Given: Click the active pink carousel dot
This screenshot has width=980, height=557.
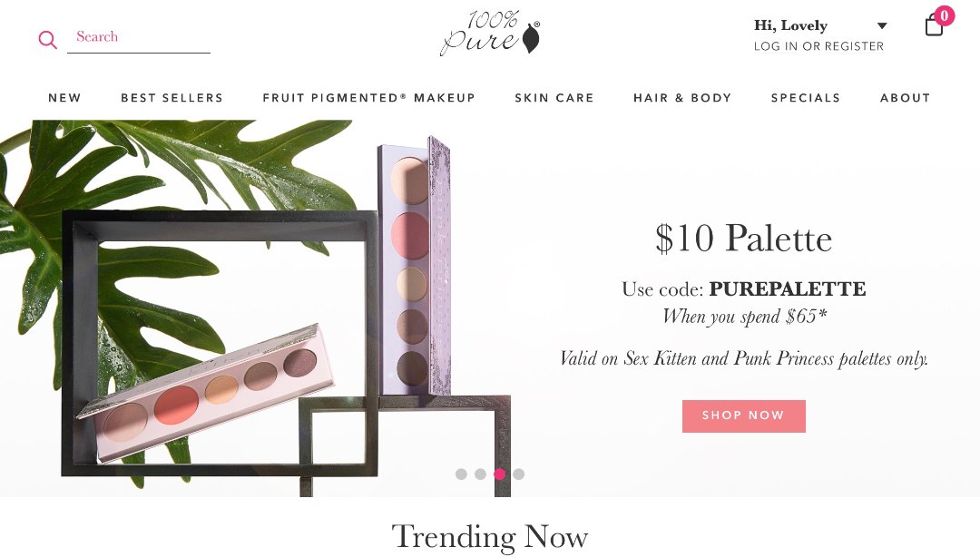Looking at the screenshot, I should [499, 474].
